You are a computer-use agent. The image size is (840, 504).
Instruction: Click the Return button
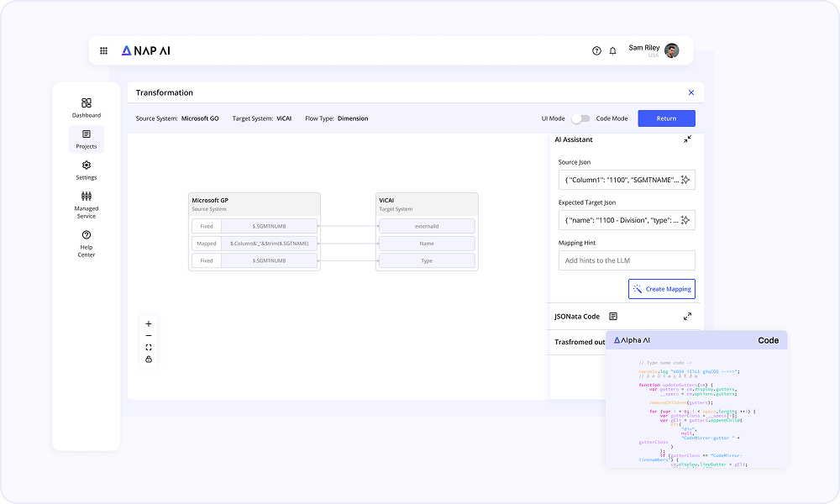[x=666, y=118]
